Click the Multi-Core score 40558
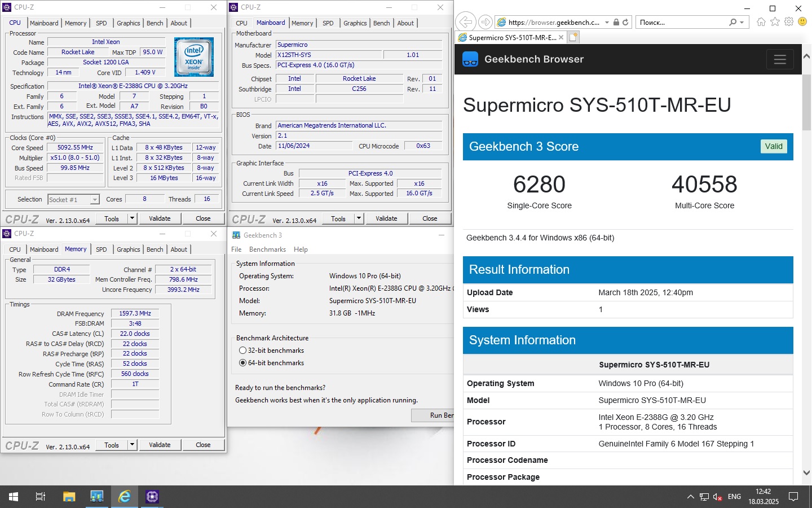Screen dimensions: 812x508 click(x=704, y=185)
